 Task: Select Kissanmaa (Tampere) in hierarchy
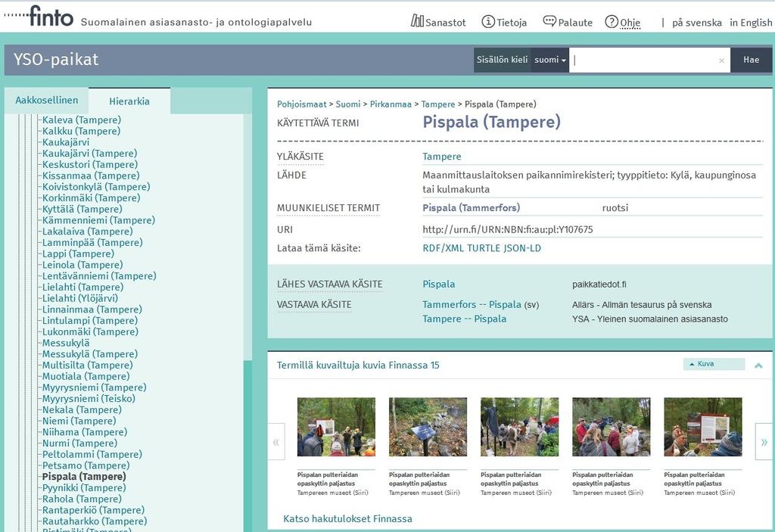[91, 176]
